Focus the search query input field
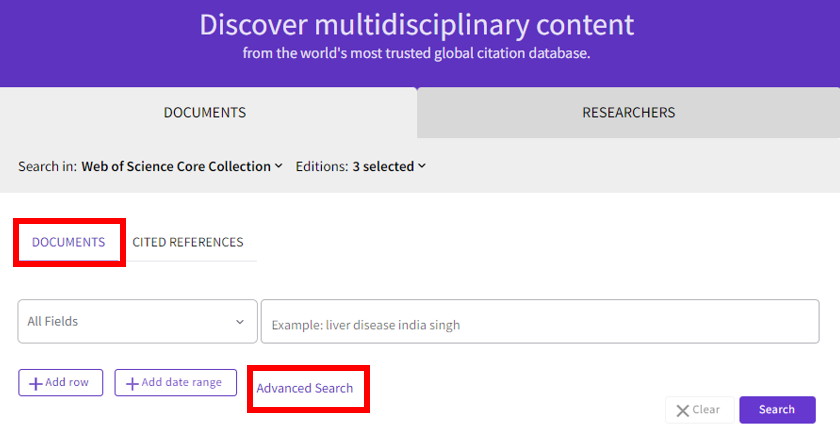The height and width of the screenshot is (443, 840). (x=540, y=321)
